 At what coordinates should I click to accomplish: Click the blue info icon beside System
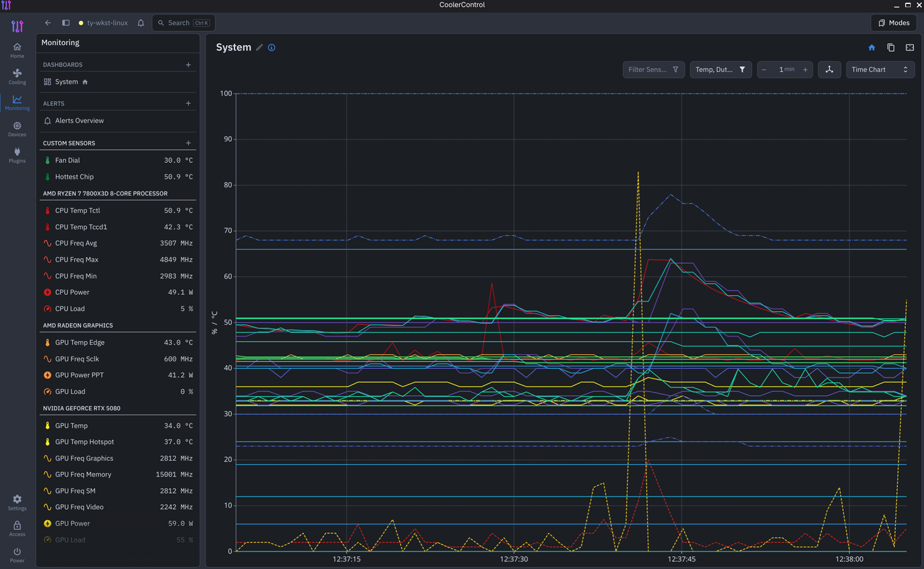tap(272, 47)
